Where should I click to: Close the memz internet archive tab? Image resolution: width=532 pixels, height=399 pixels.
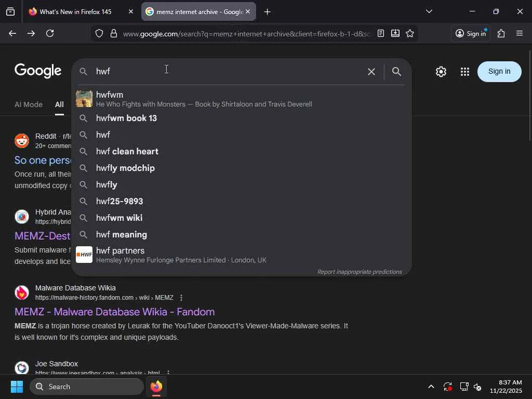coord(248,11)
